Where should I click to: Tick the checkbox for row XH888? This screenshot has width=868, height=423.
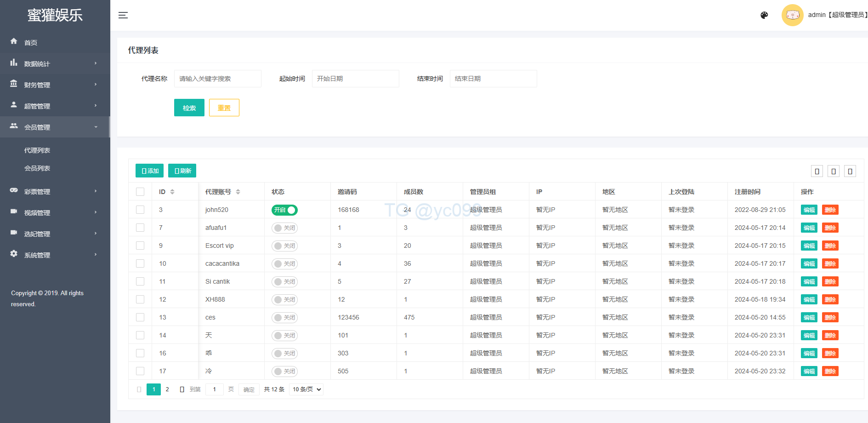pyautogui.click(x=140, y=299)
